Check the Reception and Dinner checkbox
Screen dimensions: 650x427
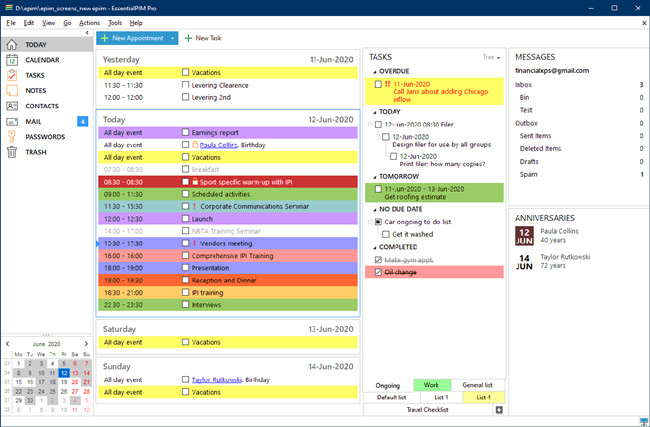coord(185,280)
